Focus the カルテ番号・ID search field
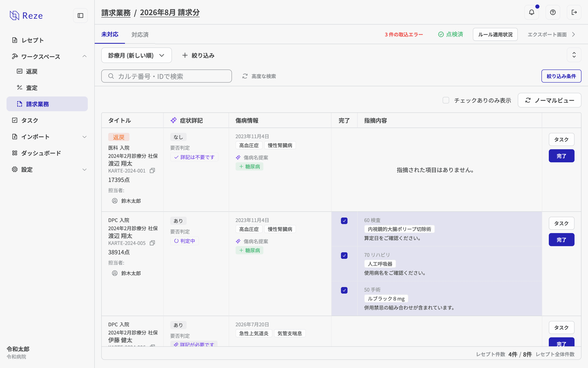 click(166, 76)
